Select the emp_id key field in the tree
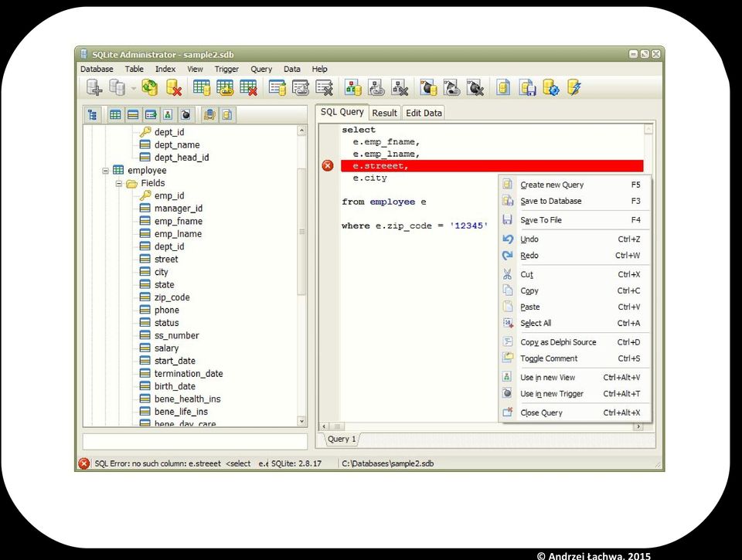The width and height of the screenshot is (742, 560). 169,196
